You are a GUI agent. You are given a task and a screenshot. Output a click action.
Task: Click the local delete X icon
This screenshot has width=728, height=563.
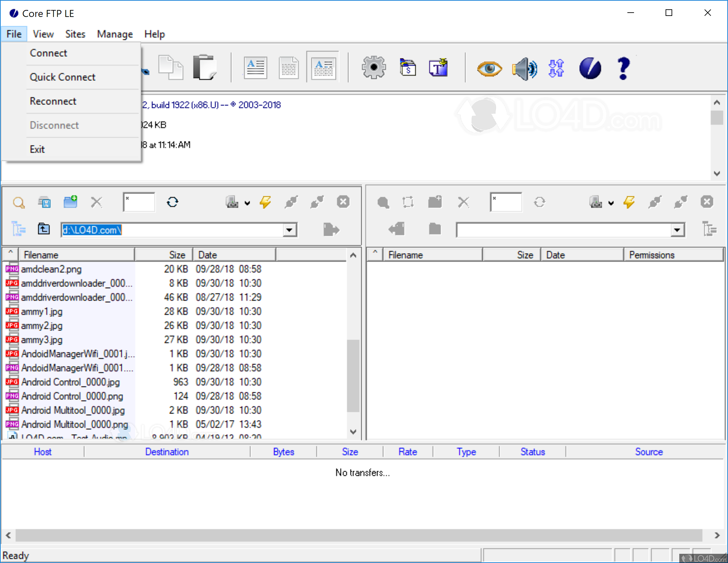coord(96,202)
